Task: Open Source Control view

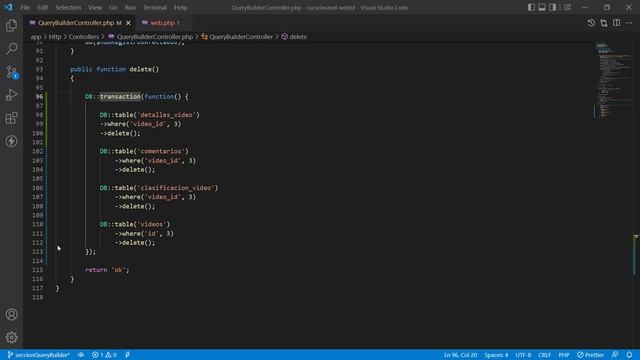Action: 11,72
